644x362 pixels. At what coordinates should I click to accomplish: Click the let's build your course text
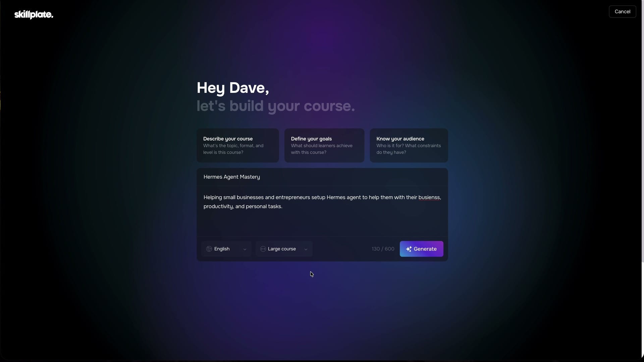(x=275, y=106)
